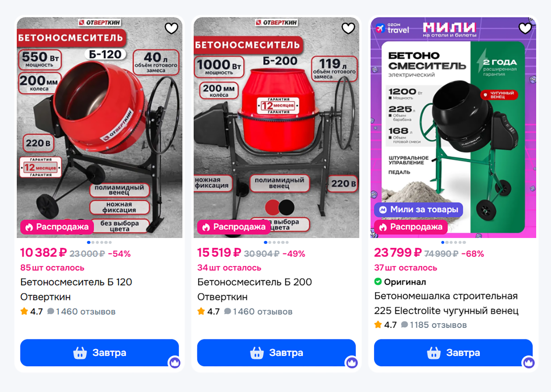Toggle favorite heart on Electrolite mixer card
This screenshot has height=392, width=551.
pos(525,28)
